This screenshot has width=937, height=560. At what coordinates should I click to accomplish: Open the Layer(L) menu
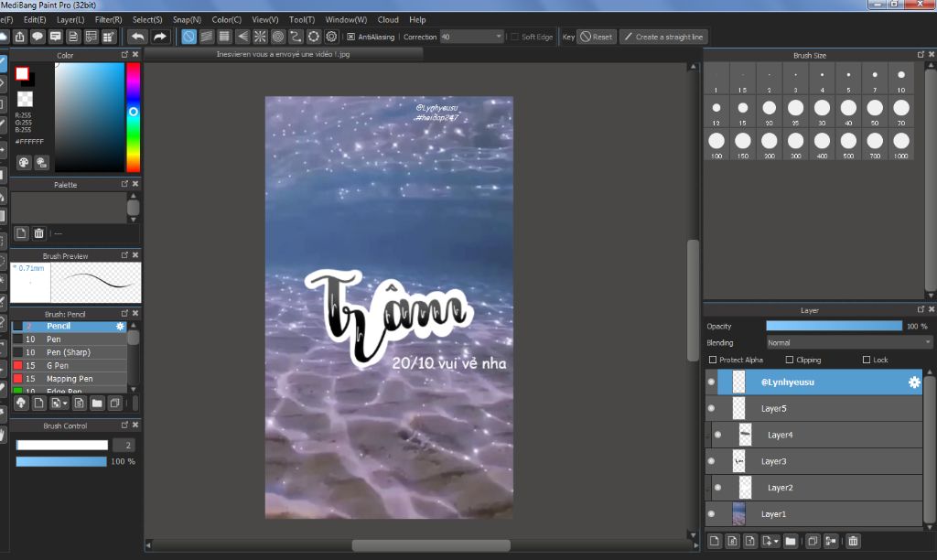pos(70,20)
